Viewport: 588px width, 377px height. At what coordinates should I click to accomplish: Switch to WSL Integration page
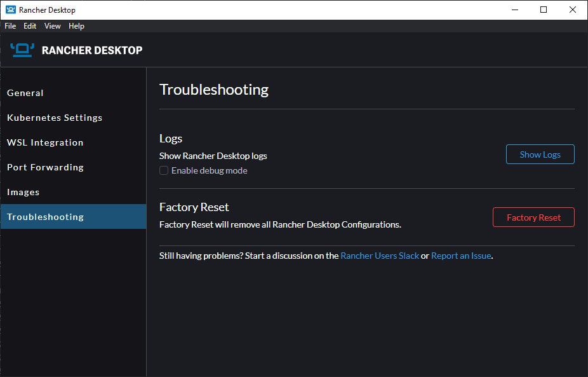(x=45, y=142)
